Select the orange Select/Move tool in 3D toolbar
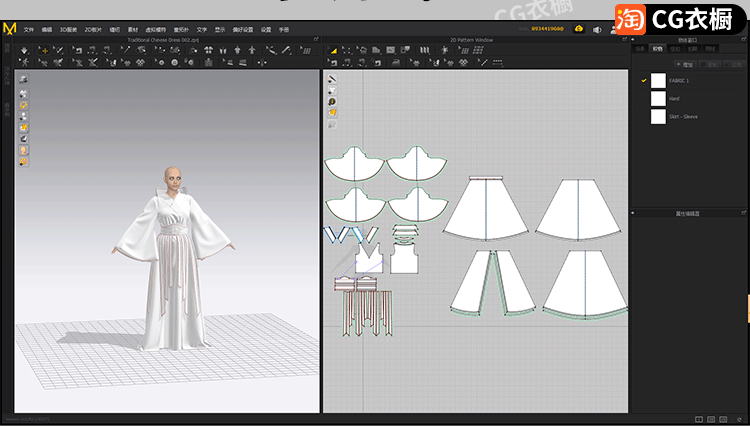The height and width of the screenshot is (426, 750). point(43,50)
